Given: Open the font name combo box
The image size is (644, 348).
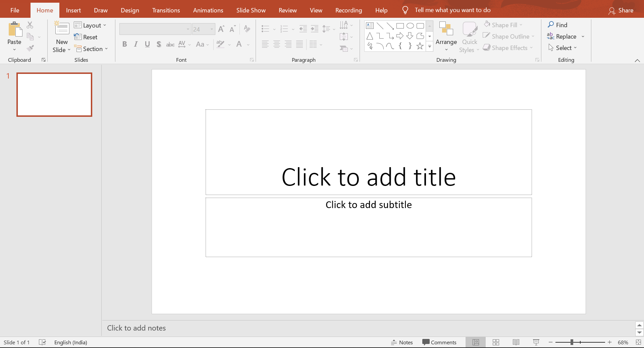Looking at the screenshot, I should (155, 29).
